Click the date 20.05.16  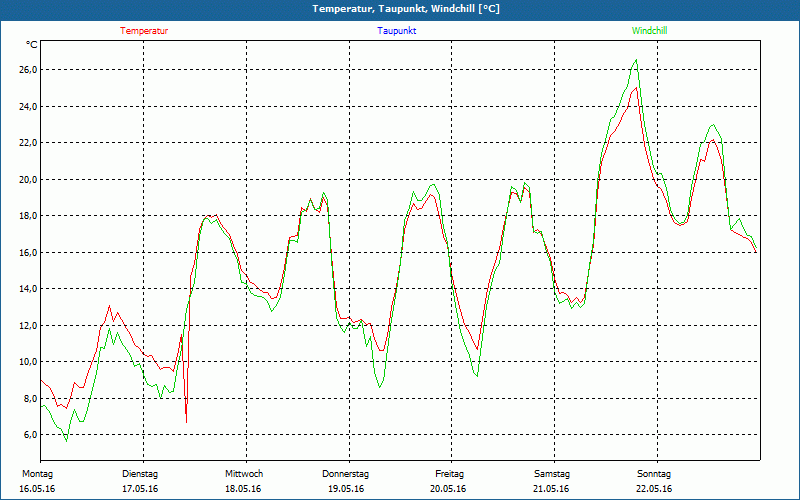447,489
